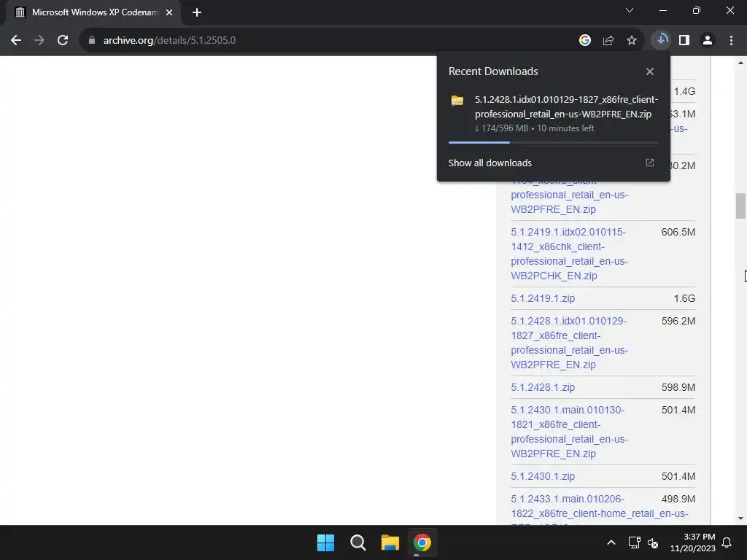Open File Explorer from taskbar
747x560 pixels.
390,542
